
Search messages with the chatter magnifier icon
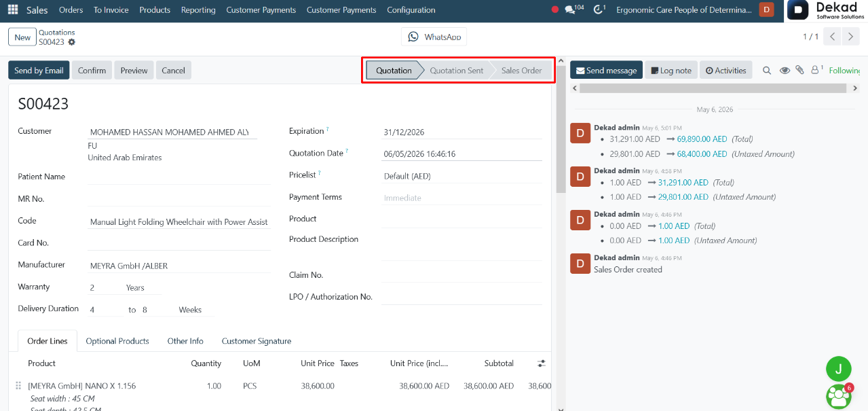tap(767, 70)
